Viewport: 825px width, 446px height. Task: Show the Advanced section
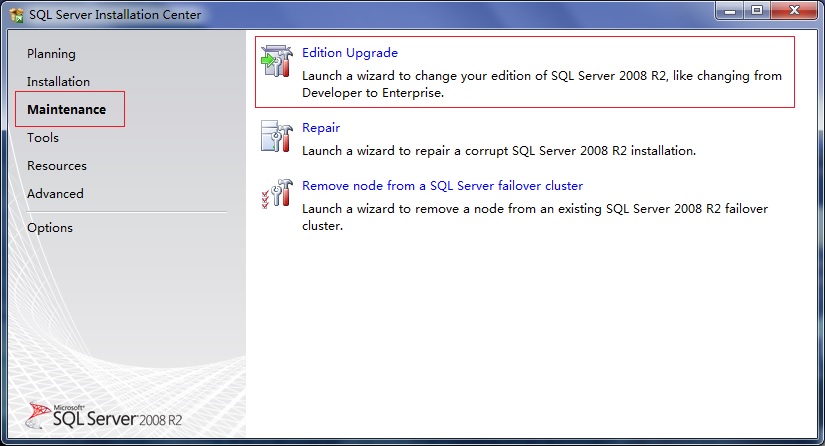[55, 194]
